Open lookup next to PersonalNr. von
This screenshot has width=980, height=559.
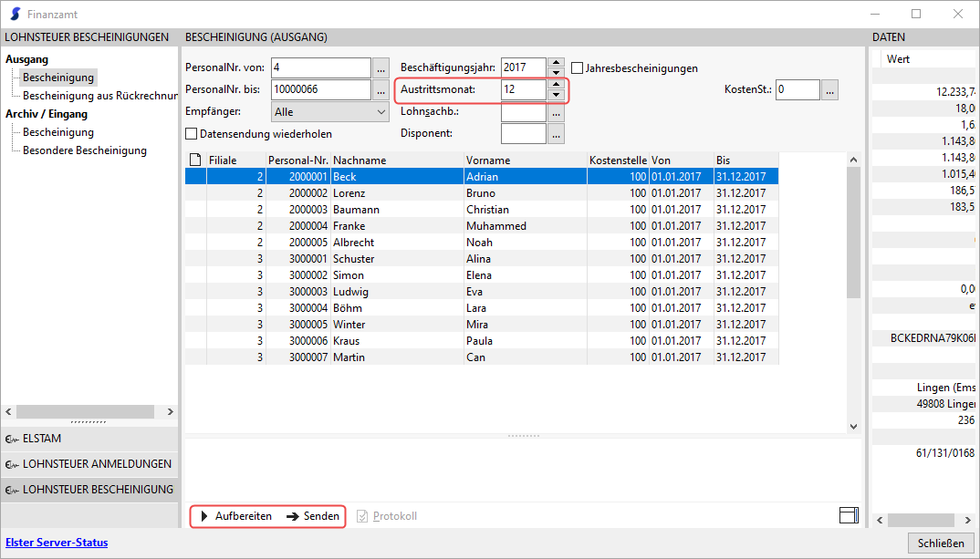tap(381, 68)
